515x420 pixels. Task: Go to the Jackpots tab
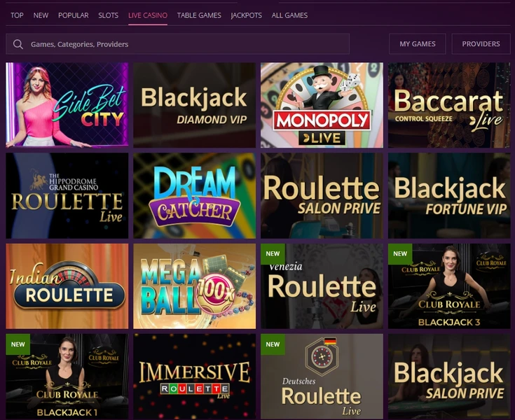(246, 15)
